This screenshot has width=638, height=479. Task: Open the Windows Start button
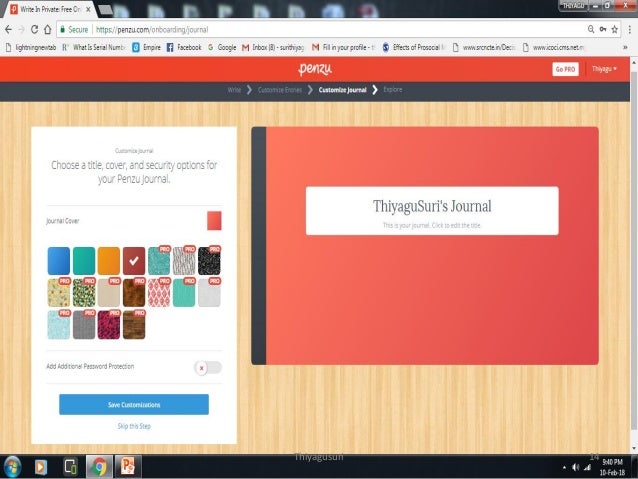click(12, 466)
